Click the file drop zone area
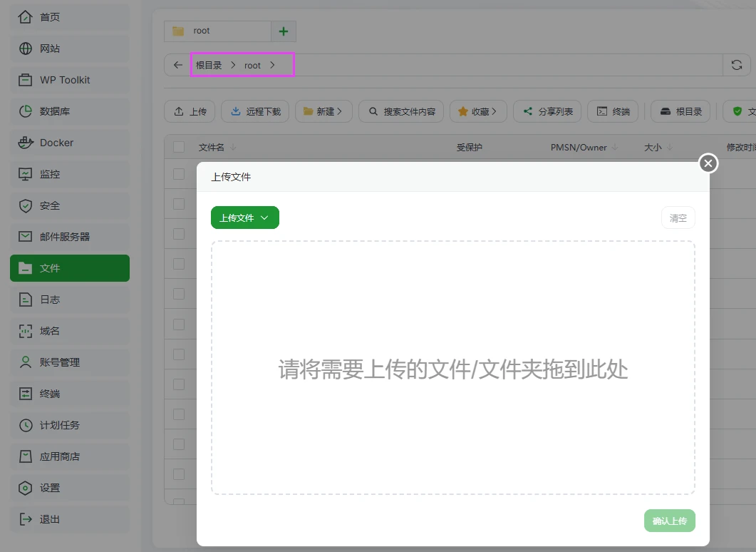This screenshot has width=756, height=552. [x=453, y=368]
